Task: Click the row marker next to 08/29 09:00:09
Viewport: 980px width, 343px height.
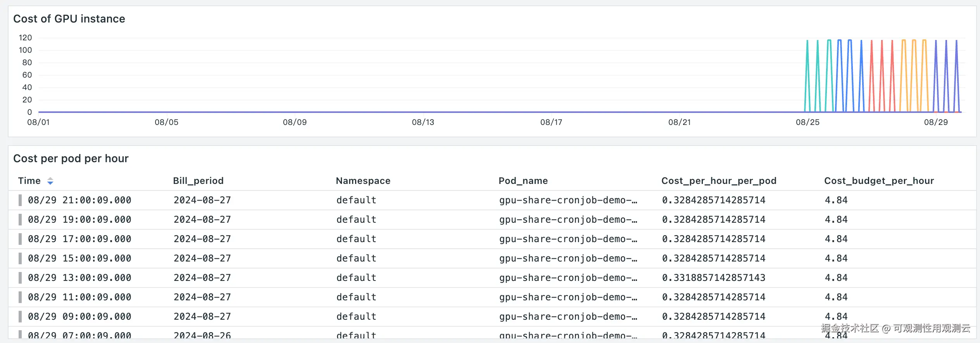Action: coord(20,317)
